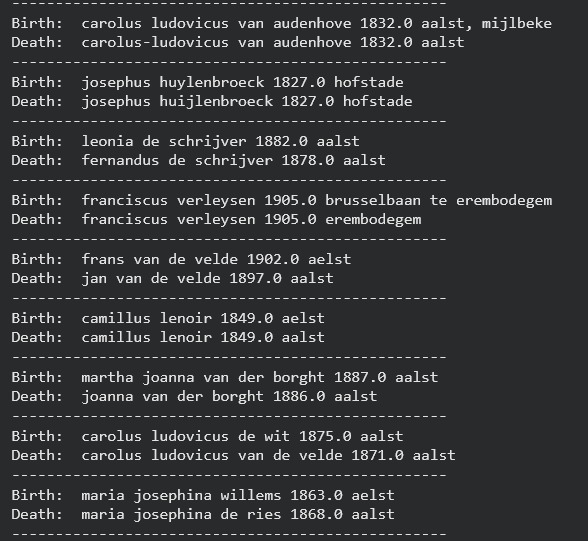Select camillus lenoir death line with aalst
Screen dimensions: 588x541
pyautogui.click(x=168, y=337)
